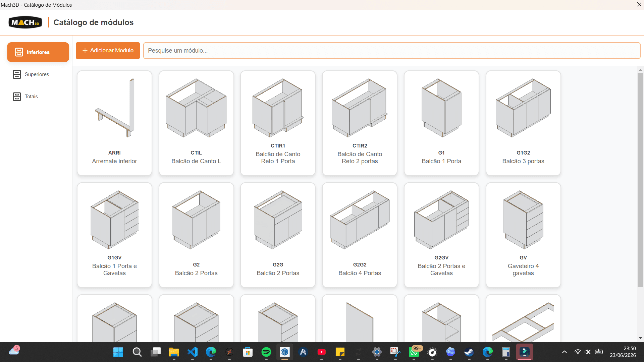Click the Adicionar Modulo button

tap(108, 51)
